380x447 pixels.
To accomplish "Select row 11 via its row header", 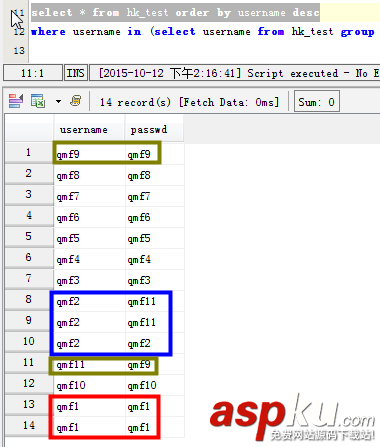I will click(29, 363).
